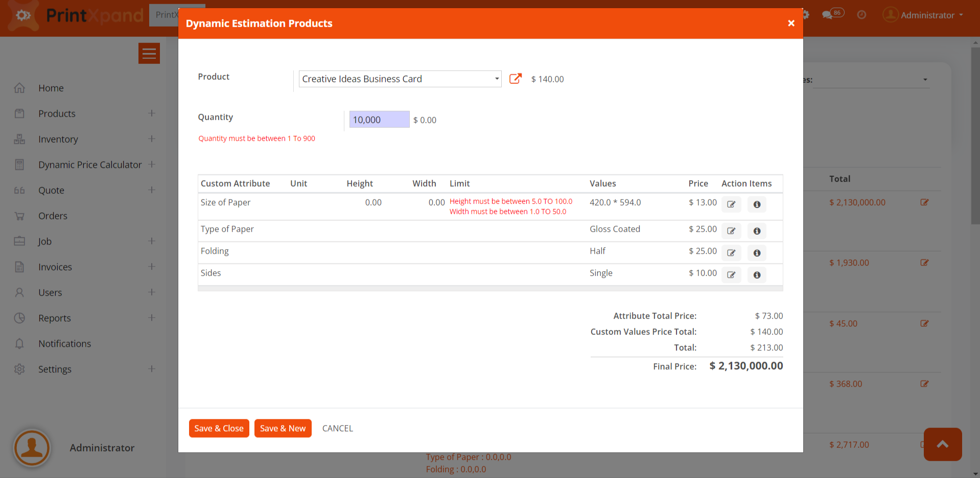
Task: Show info for Folding attribute
Action: [757, 253]
